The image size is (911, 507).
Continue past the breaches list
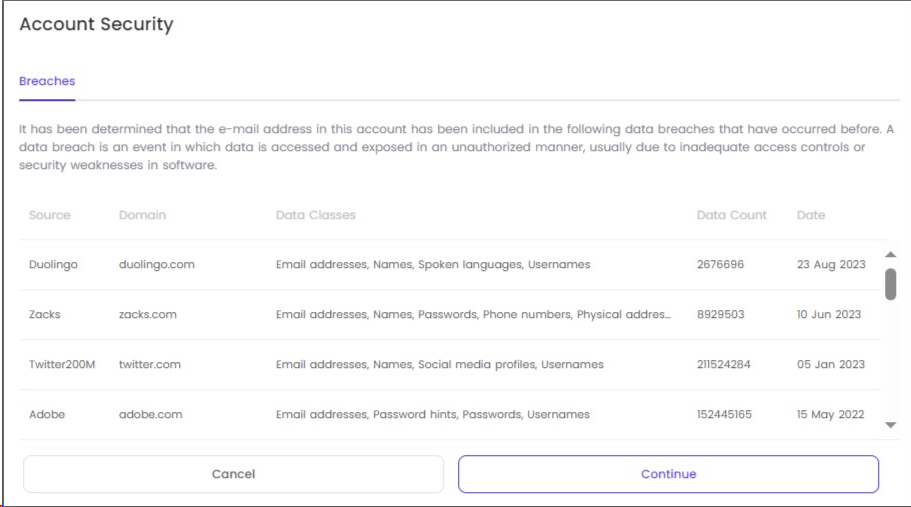pos(668,474)
